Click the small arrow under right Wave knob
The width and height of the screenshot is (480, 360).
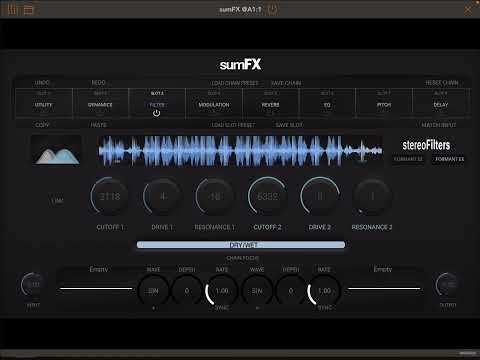tap(257, 308)
